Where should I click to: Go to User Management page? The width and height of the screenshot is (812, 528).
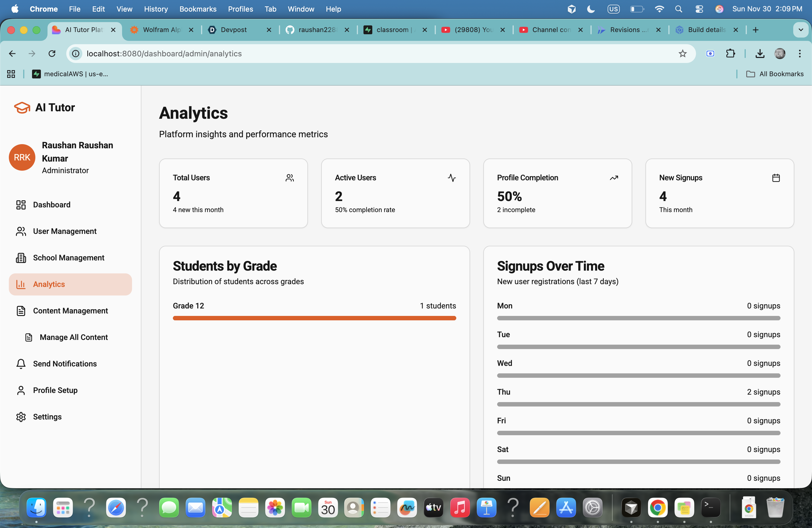point(64,231)
